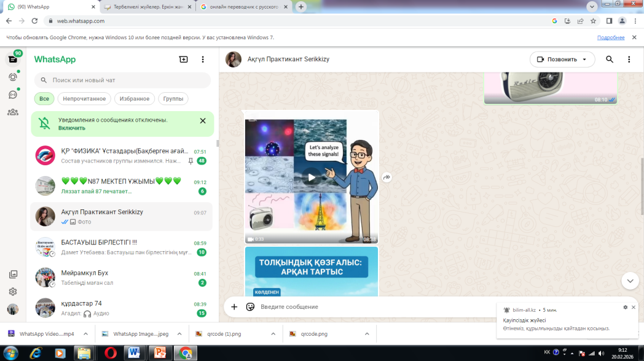
Task: Click the 'Включить' notifications link
Action: (x=71, y=128)
